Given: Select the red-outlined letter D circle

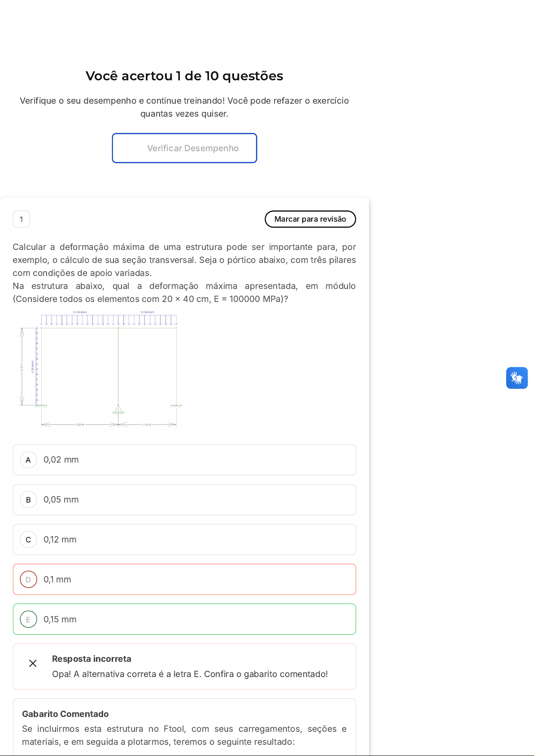Looking at the screenshot, I should point(28,580).
